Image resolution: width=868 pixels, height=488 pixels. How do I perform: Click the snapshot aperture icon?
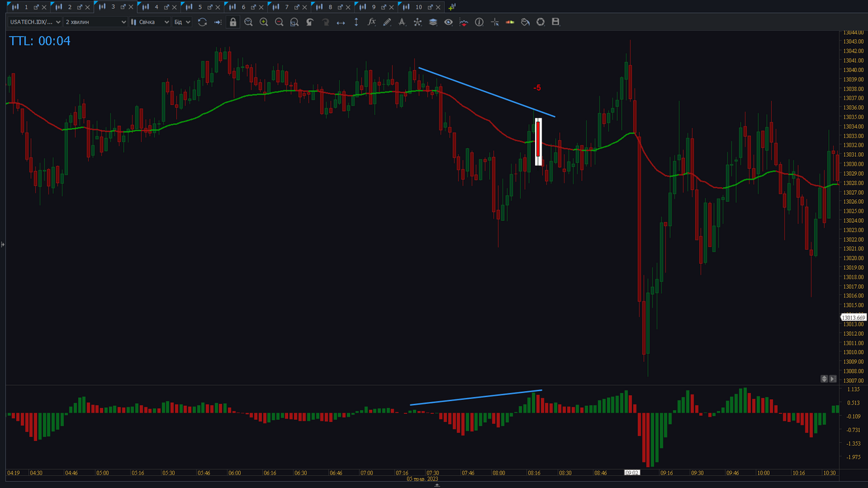pyautogui.click(x=540, y=22)
